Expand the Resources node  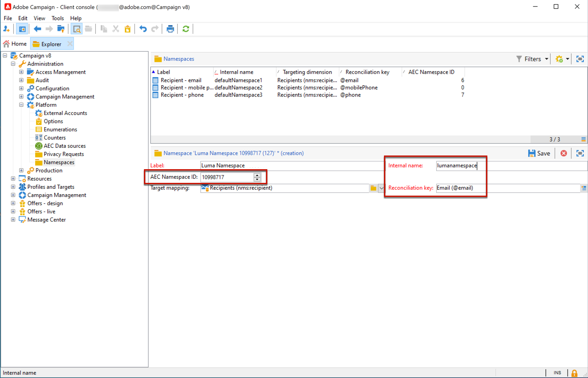click(13, 179)
